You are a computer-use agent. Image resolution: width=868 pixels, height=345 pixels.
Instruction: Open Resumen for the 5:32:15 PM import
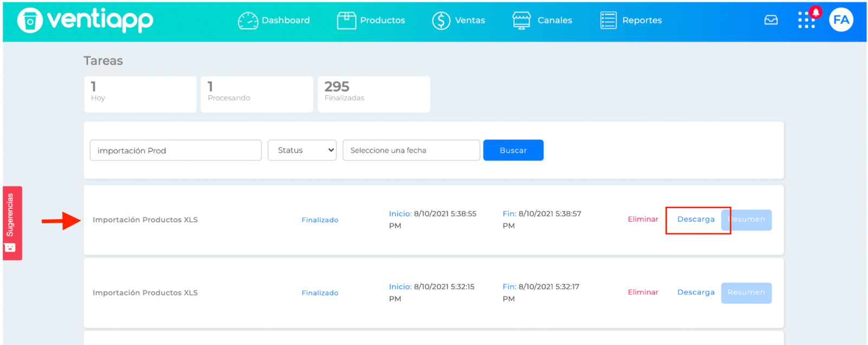pyautogui.click(x=746, y=293)
